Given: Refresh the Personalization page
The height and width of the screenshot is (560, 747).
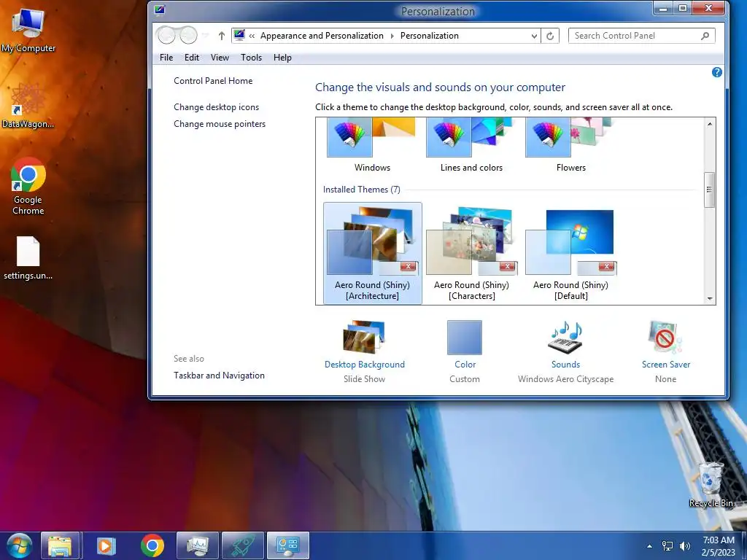Looking at the screenshot, I should pyautogui.click(x=550, y=36).
